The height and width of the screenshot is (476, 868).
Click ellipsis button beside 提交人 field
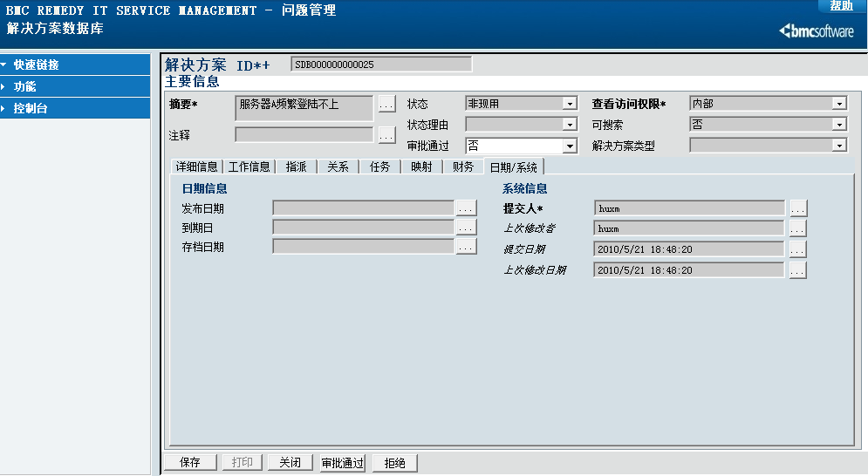pos(797,208)
